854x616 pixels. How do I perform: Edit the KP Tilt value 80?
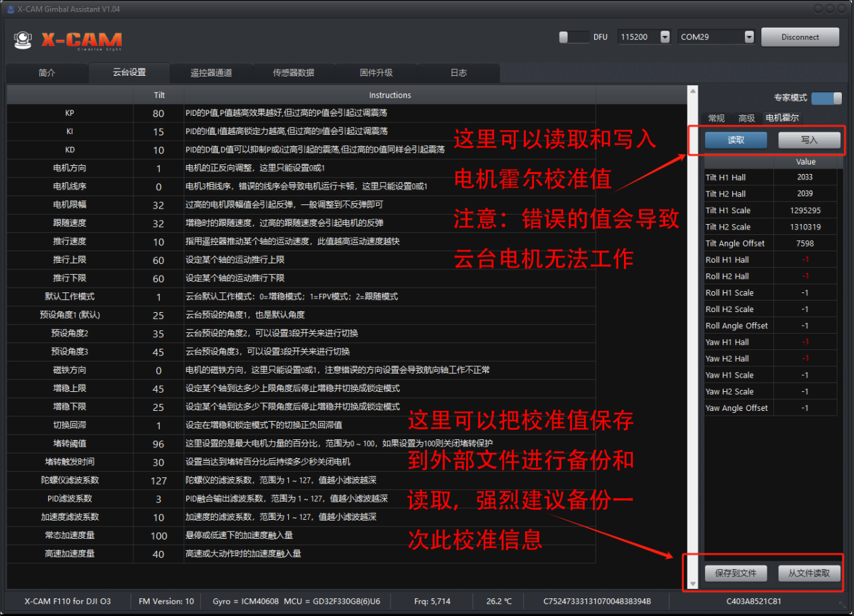158,113
